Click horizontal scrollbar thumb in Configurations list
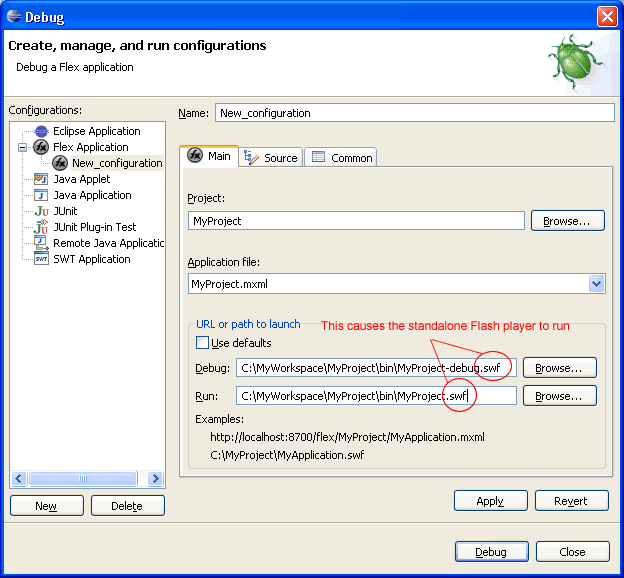 pos(82,478)
